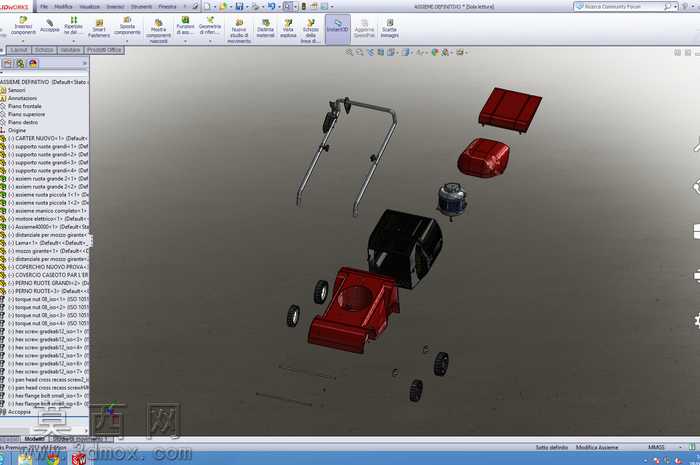
Task: Open Geometria di riferimento tool
Action: pyautogui.click(x=210, y=26)
